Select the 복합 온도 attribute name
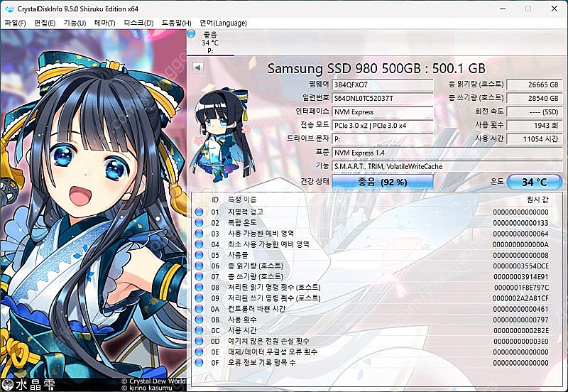Image resolution: width=568 pixels, height=392 pixels. (x=242, y=223)
